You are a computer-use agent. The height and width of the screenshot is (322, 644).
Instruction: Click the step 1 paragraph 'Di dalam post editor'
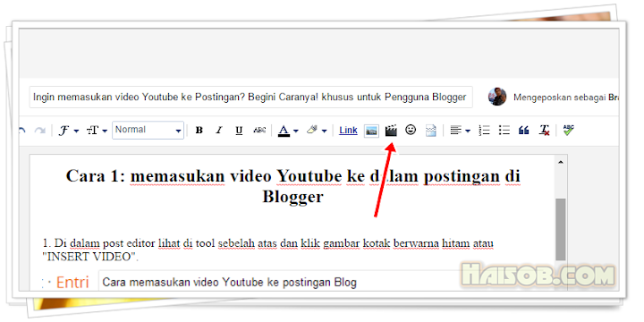(267, 250)
